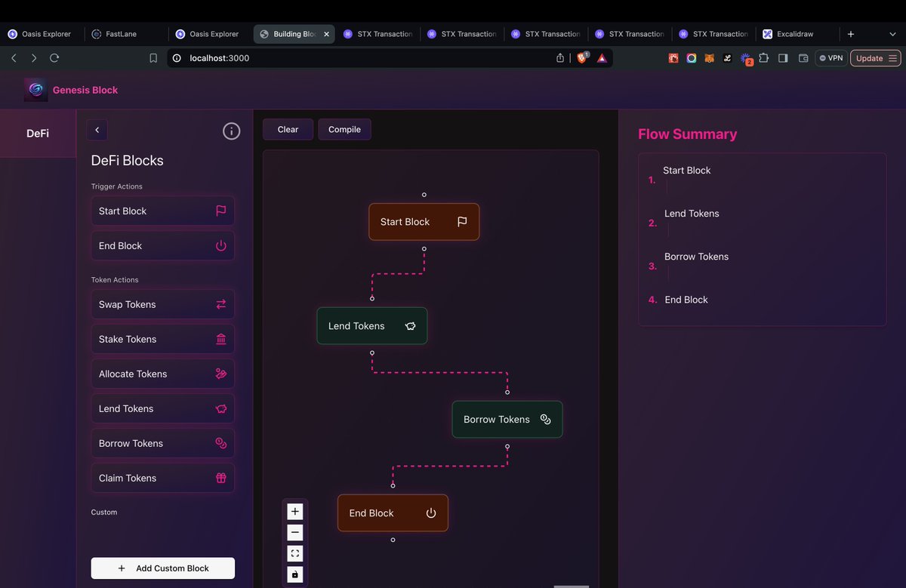906x588 pixels.
Task: Click the Update menu button
Action: click(875, 58)
